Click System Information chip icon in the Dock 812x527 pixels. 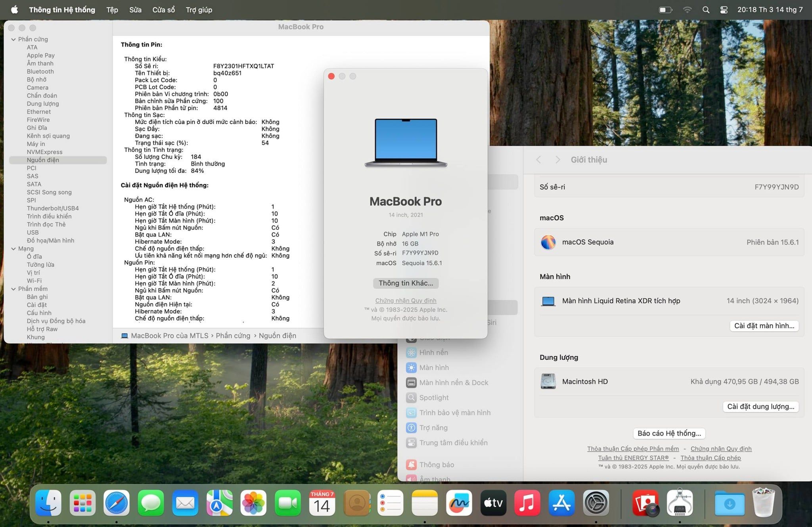pos(680,503)
